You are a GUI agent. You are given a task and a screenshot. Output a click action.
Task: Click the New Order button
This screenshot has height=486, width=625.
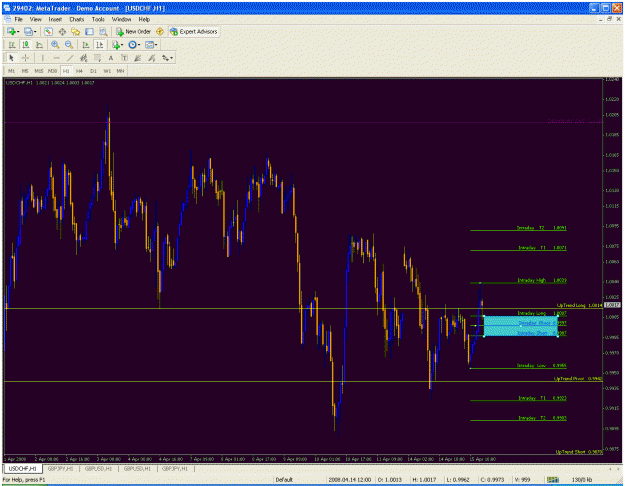pyautogui.click(x=133, y=31)
